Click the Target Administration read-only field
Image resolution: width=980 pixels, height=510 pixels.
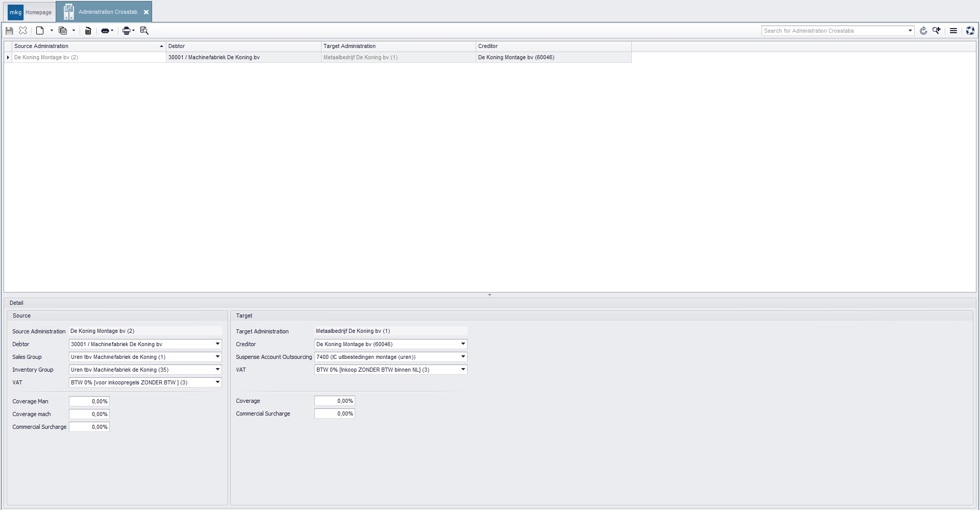pos(391,331)
